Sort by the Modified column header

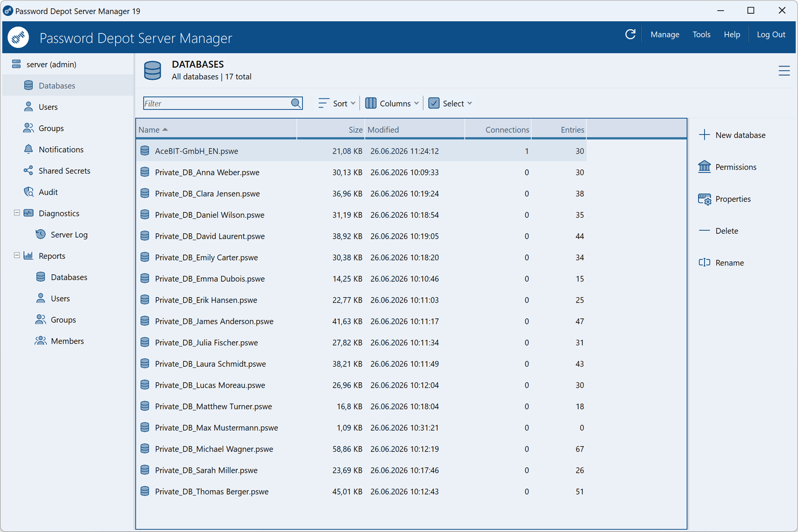415,130
